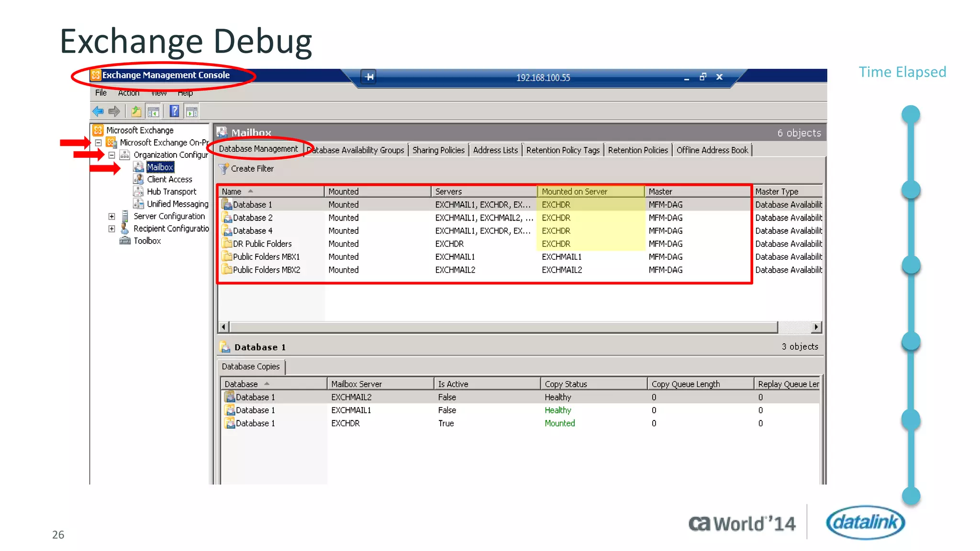Click the DR Public Folders folder icon
This screenshot has height=551, width=980.
pos(227,243)
